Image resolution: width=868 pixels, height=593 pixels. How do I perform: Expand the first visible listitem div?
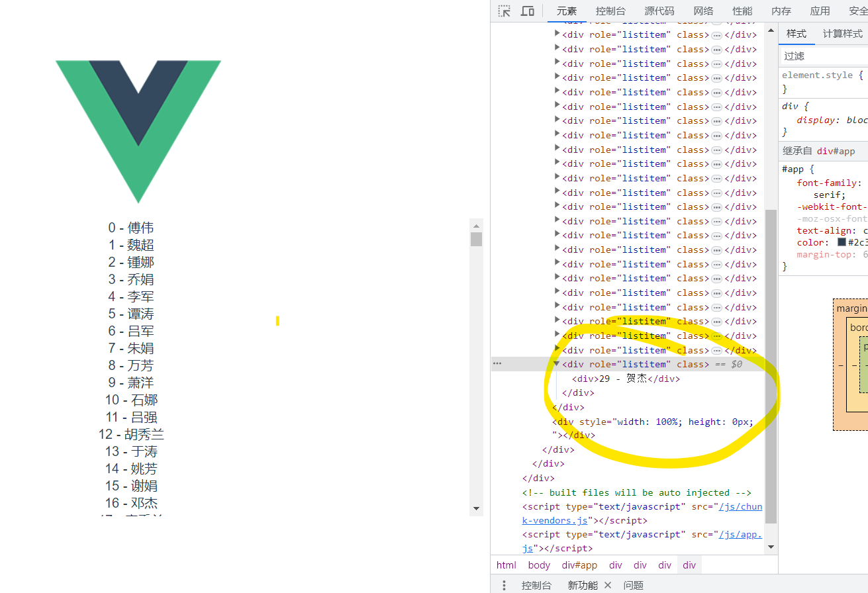[x=557, y=34]
